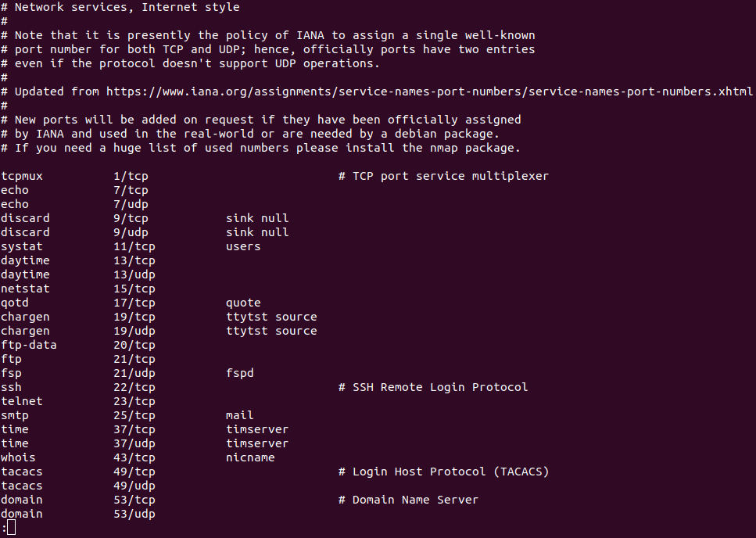Select the ftp-data service name

[x=29, y=345]
